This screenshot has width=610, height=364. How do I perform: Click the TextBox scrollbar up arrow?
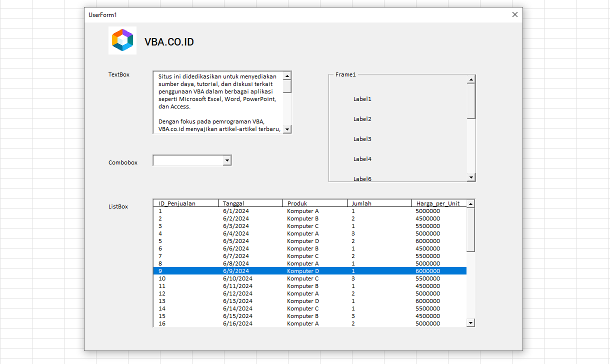[286, 76]
